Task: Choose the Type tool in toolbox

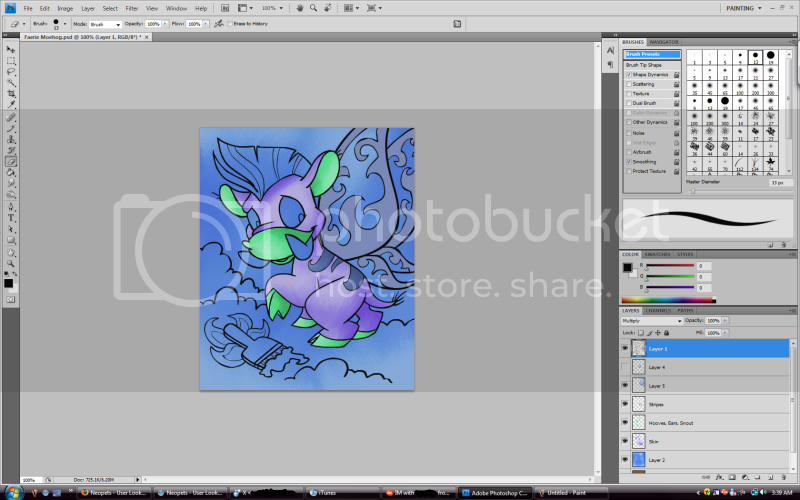Action: [x=11, y=217]
